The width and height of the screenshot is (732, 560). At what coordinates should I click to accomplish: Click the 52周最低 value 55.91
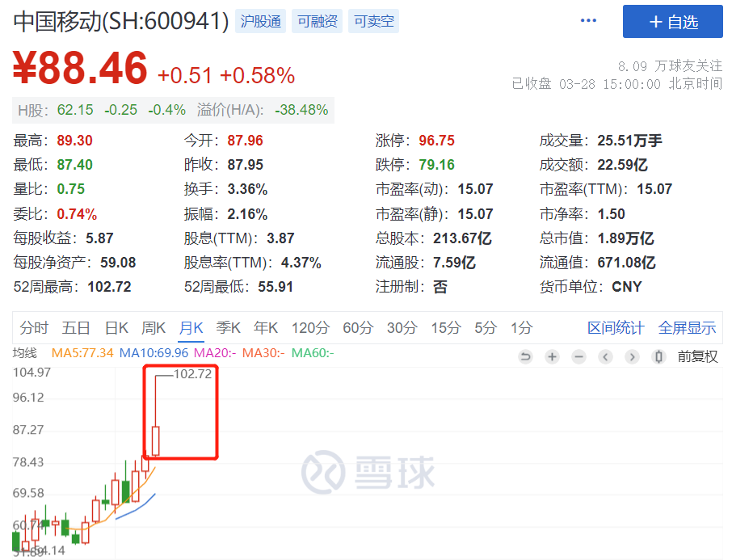[276, 287]
